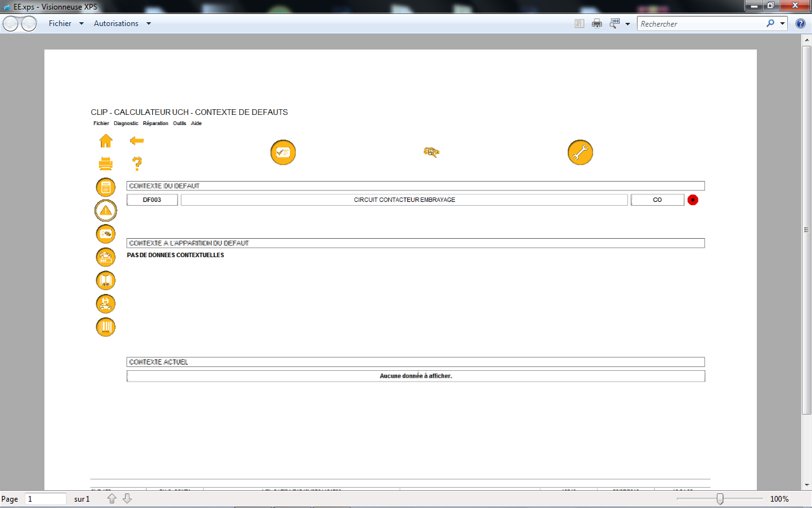Click PAS DE DONNEES CONTEXTUELLES text
The image size is (812, 508).
[x=176, y=255]
